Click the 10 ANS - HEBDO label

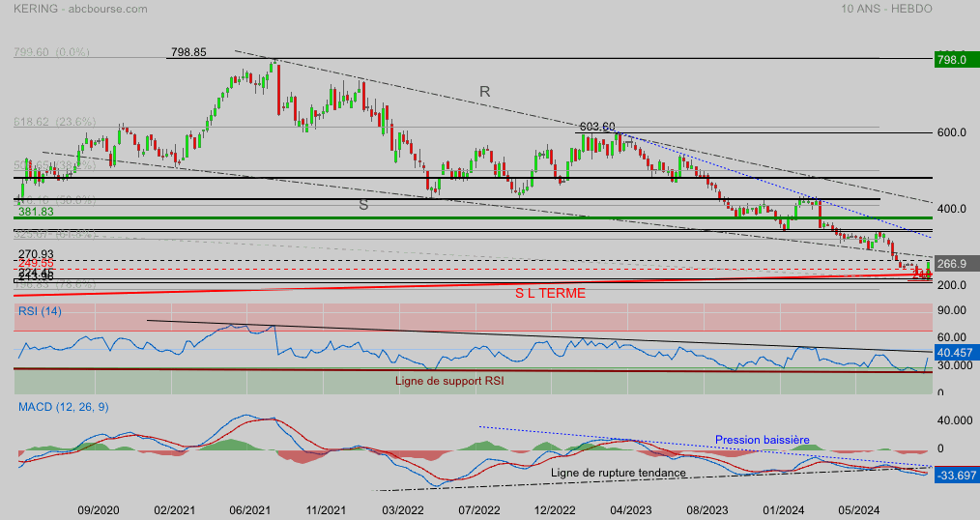tap(886, 9)
